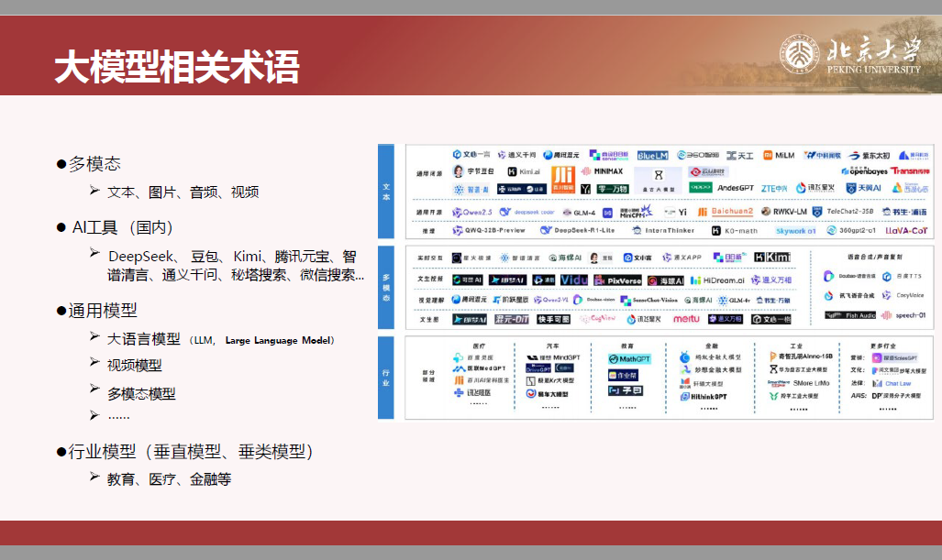Click the heading 行业模型（垂直模型、垂类模型）
Image resolution: width=942 pixels, height=560 pixels.
click(191, 451)
